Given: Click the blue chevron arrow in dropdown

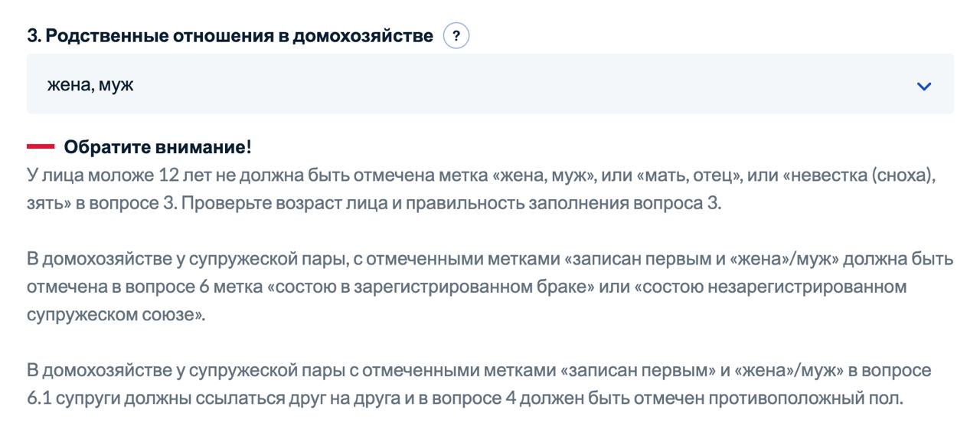Looking at the screenshot, I should click(924, 86).
